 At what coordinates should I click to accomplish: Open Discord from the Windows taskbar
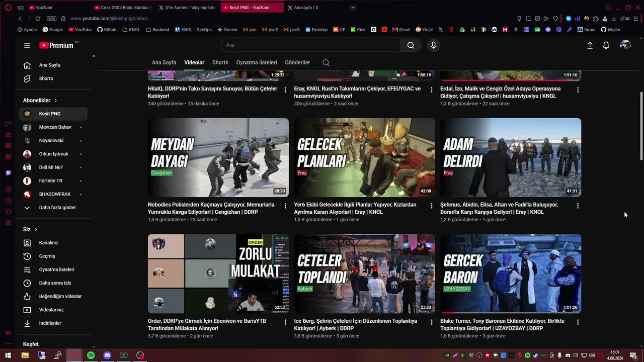pos(107,355)
